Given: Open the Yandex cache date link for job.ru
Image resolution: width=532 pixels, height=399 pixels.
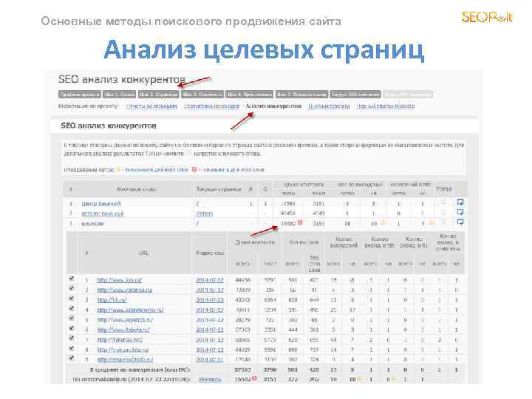Looking at the screenshot, I should click(x=210, y=280).
